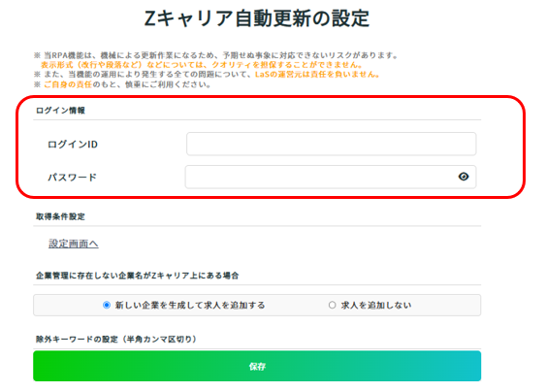Viewport: 546px width, 392px height.
Task: Click the パスワード field label
Action: (x=72, y=178)
